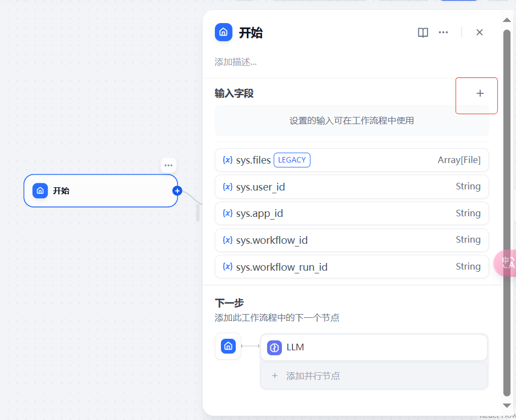Select the sys.files variable row
The width and height of the screenshot is (516, 420).
pyautogui.click(x=352, y=160)
